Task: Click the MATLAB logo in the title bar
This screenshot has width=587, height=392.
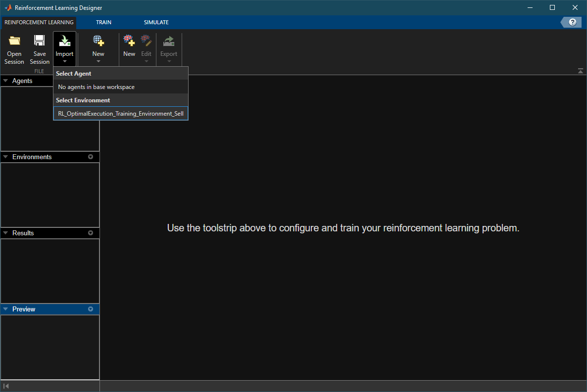Action: (x=8, y=7)
